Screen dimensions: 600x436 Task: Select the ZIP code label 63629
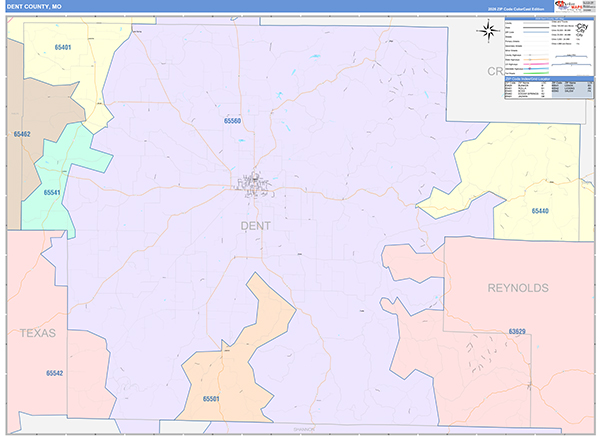click(517, 331)
